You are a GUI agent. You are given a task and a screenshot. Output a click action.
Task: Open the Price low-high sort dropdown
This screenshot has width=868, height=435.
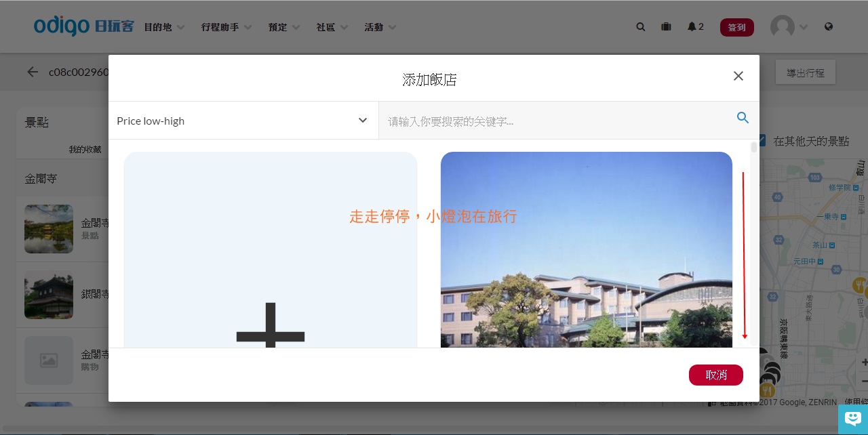coord(243,121)
